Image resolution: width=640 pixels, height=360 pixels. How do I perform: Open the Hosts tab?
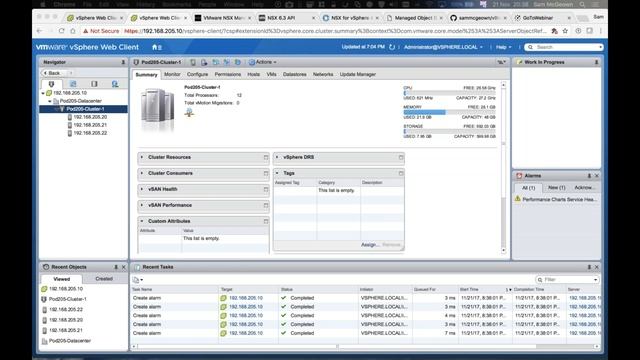[x=253, y=75]
